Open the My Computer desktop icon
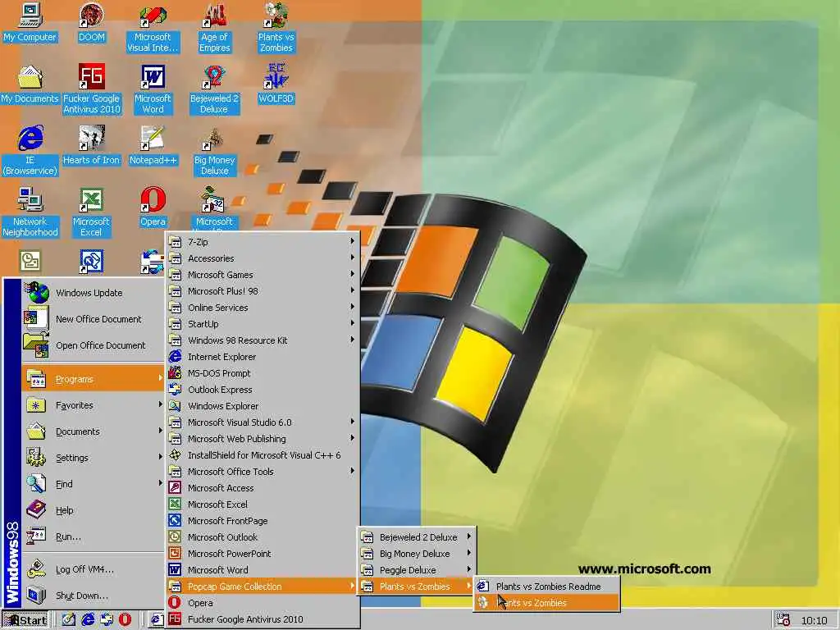The width and height of the screenshot is (840, 630). click(30, 22)
